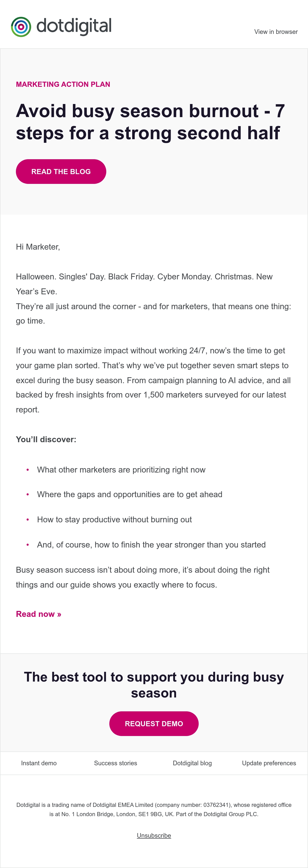Click the You'll discover subheading
Viewport: 308px width, 868px height.
[x=46, y=439]
